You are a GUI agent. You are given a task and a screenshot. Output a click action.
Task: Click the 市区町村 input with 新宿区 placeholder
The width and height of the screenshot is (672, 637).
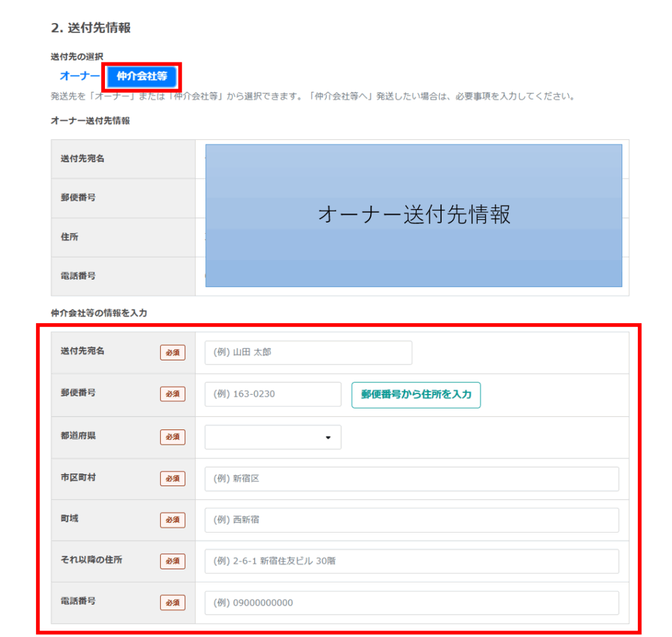pos(411,479)
